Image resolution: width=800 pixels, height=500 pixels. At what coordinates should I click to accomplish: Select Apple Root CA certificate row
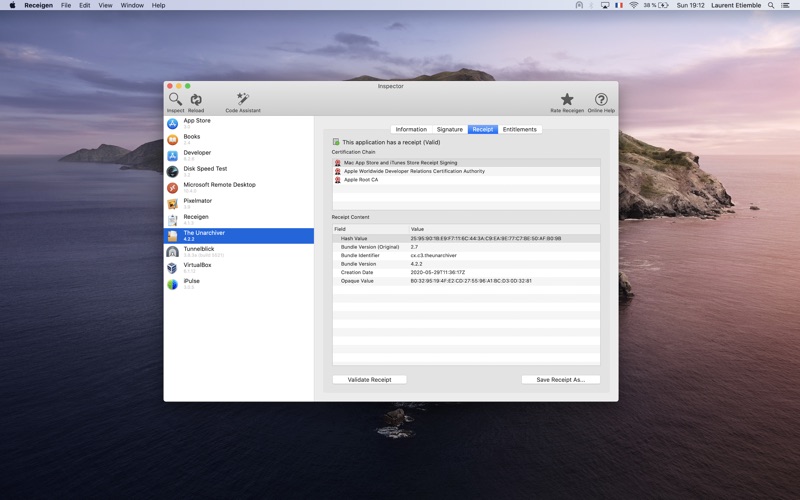466,180
